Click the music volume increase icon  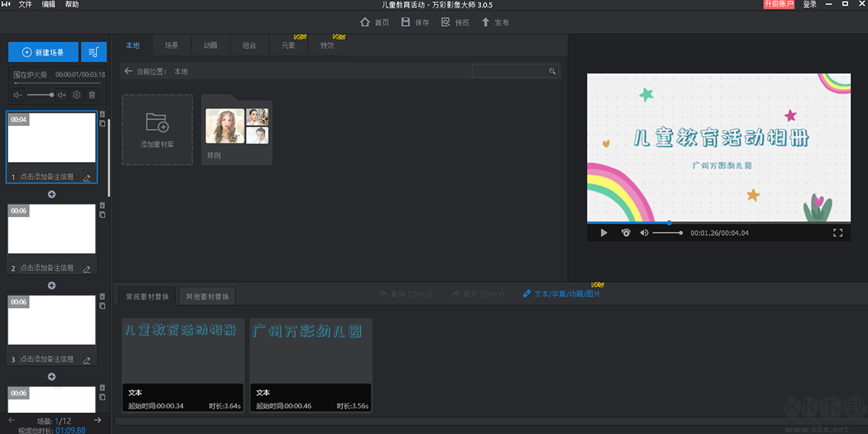click(x=61, y=95)
